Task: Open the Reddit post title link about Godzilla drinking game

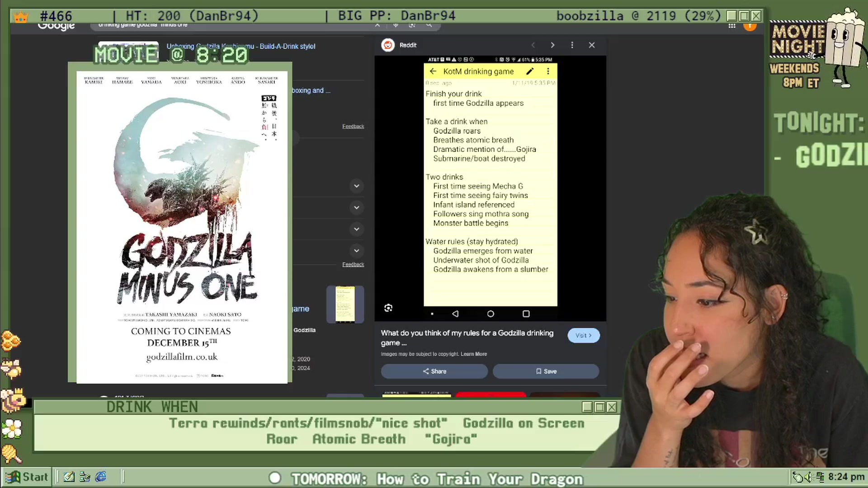Action: tap(467, 338)
